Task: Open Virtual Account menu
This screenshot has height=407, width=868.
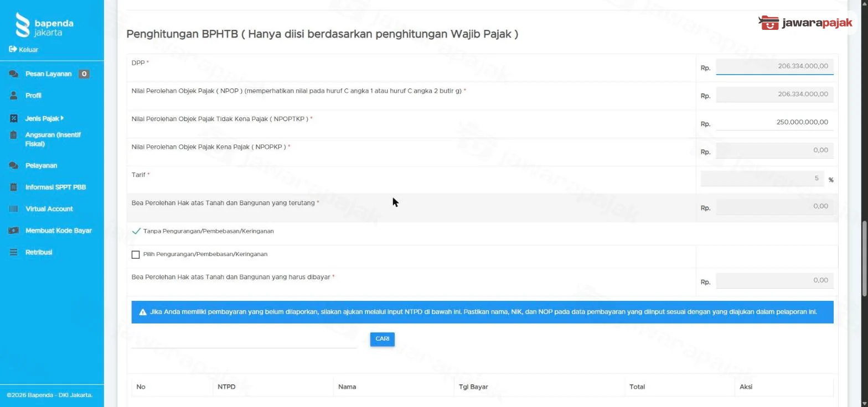Action: pos(49,208)
